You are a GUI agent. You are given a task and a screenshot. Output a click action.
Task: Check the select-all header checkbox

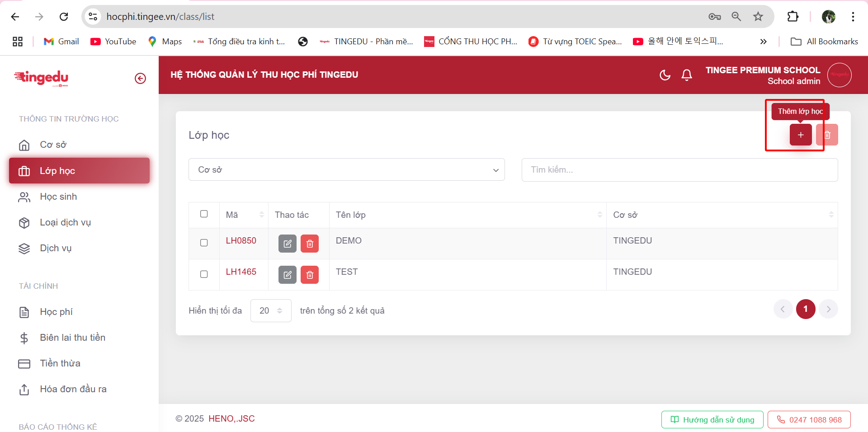(204, 214)
